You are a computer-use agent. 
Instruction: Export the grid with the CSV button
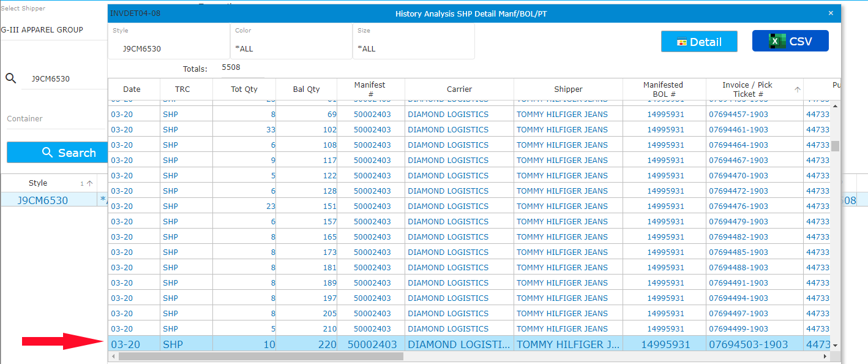pos(790,41)
